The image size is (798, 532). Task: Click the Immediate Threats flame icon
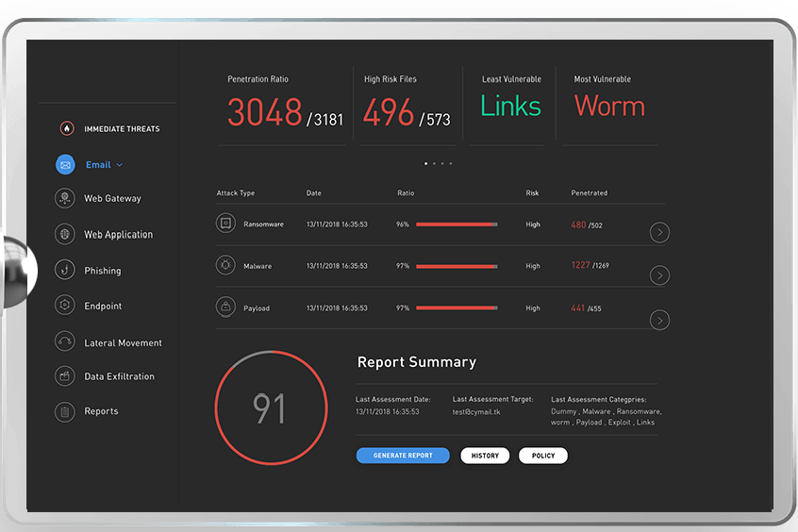pyautogui.click(x=67, y=128)
